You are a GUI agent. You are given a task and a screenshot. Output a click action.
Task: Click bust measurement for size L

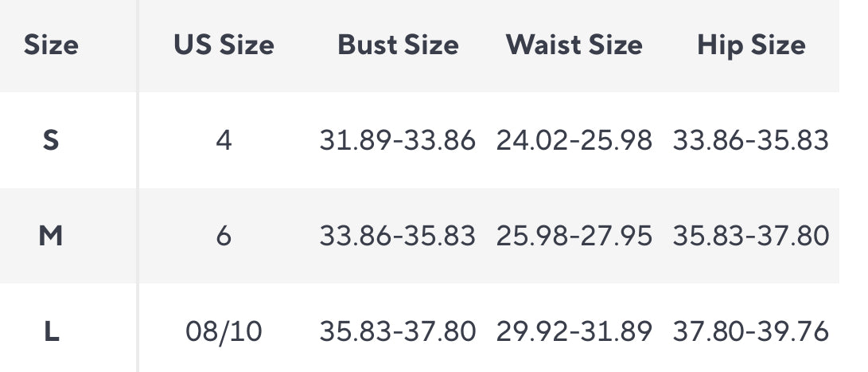click(x=398, y=331)
